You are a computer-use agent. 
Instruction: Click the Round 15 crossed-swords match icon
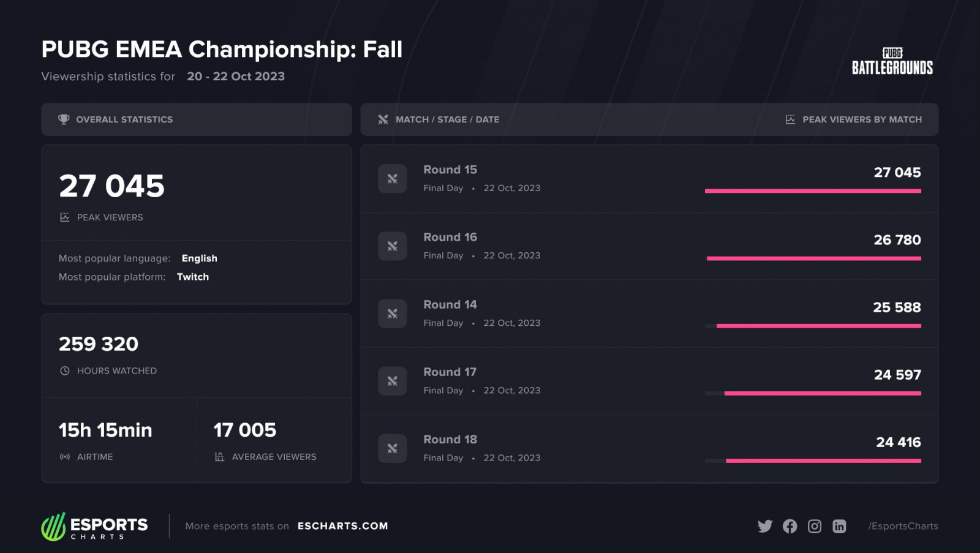click(x=392, y=179)
